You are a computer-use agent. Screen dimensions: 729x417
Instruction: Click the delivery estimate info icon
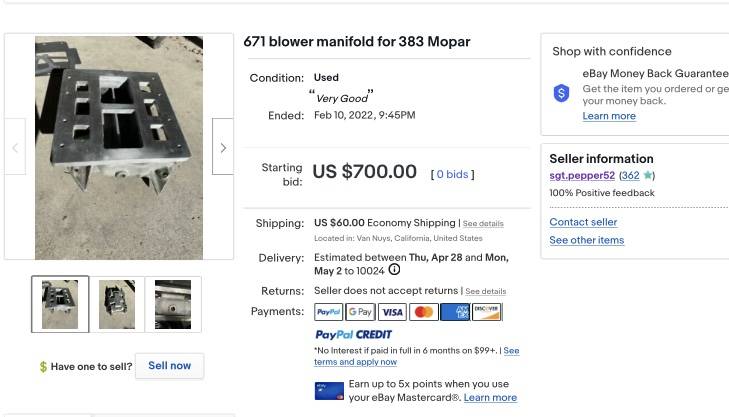coord(394,270)
